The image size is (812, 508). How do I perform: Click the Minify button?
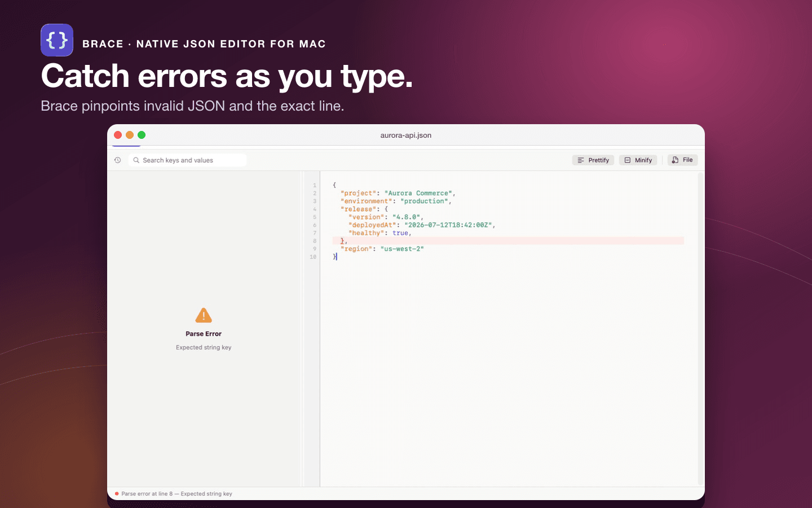pyautogui.click(x=638, y=160)
